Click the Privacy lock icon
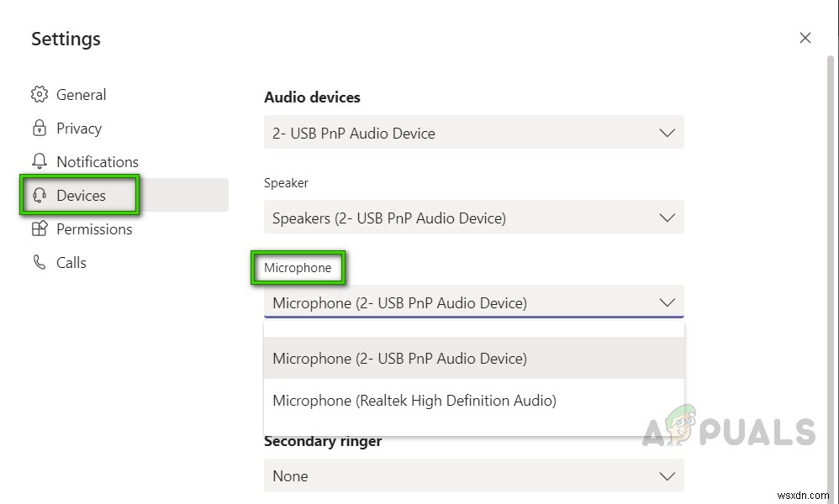The height and width of the screenshot is (504, 839). pos(39,129)
